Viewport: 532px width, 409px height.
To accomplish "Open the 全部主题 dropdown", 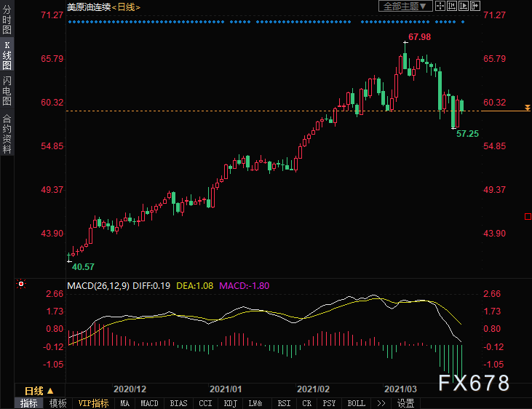I will pos(405,6).
